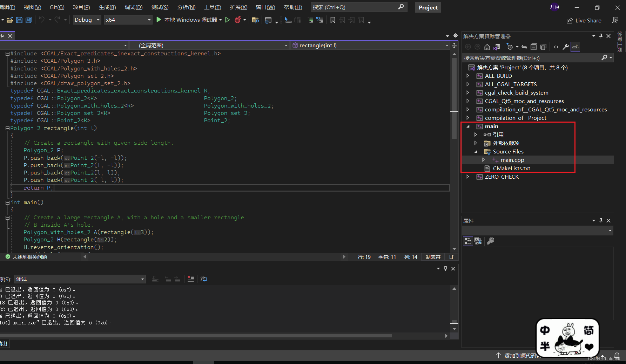Sync Solution Explorer with active document icon

tap(524, 47)
